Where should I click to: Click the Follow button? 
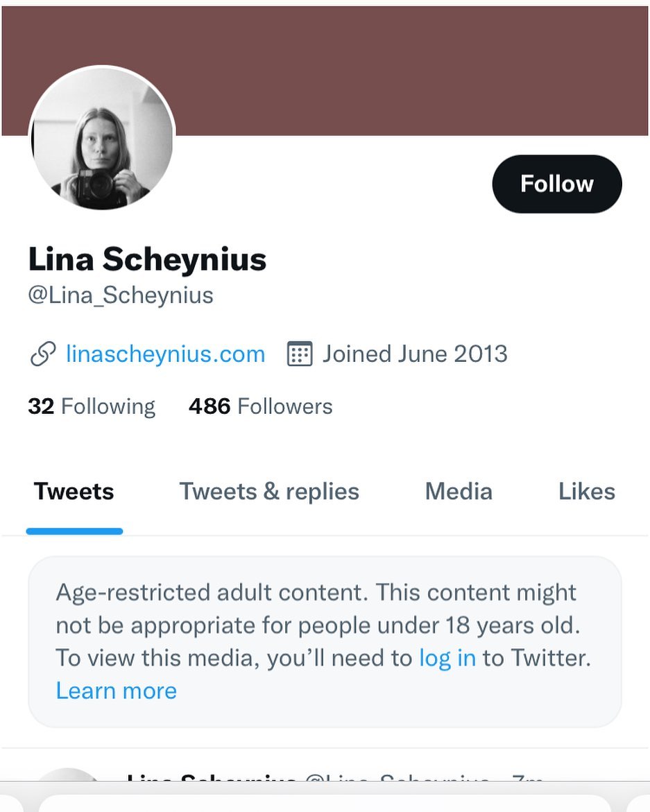click(556, 184)
